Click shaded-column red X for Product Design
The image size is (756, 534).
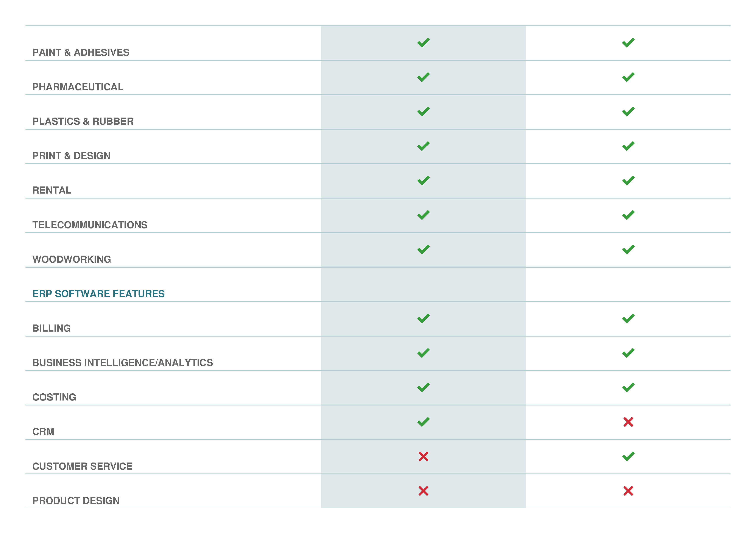click(x=423, y=491)
